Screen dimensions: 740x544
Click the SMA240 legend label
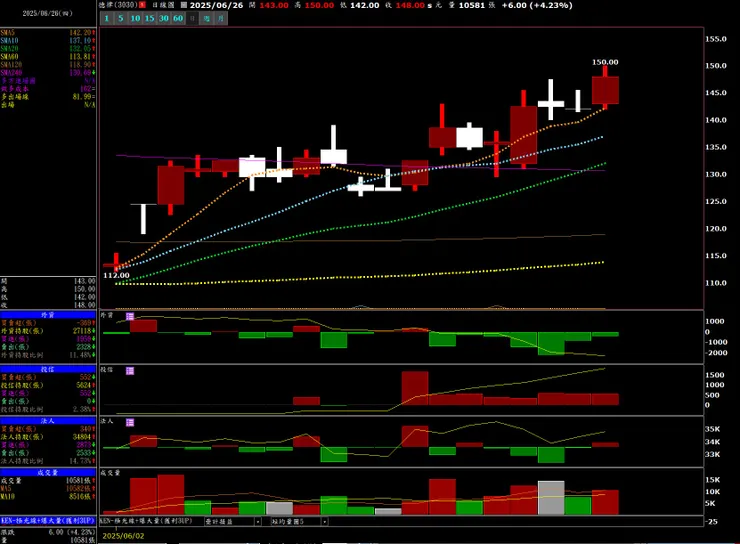click(11, 73)
